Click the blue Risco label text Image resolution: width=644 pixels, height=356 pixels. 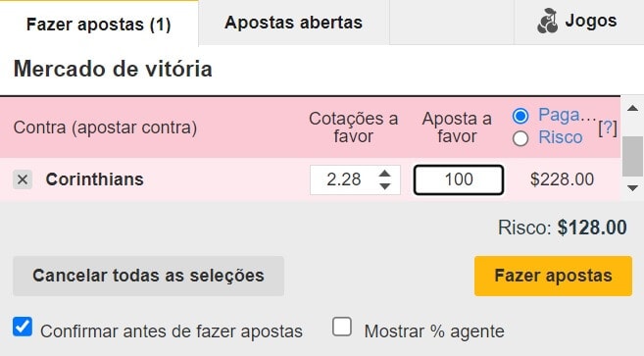(x=561, y=137)
